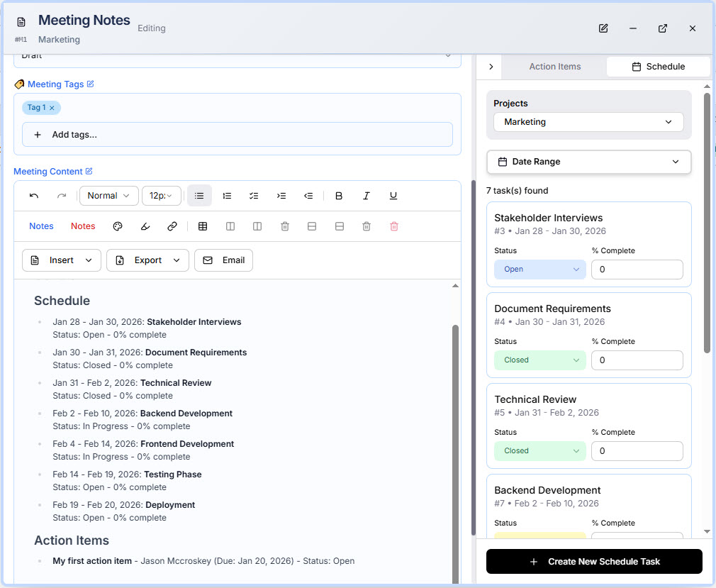
Task: Insert a table using the table icon
Action: coord(203,226)
